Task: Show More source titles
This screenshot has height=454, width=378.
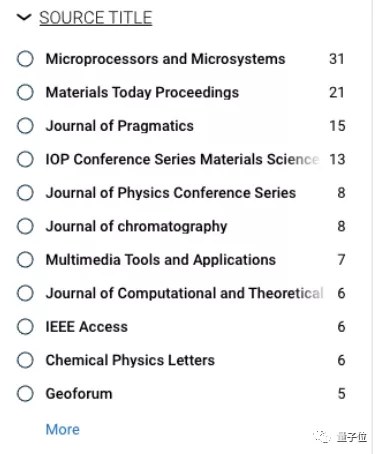Action: pos(63,429)
